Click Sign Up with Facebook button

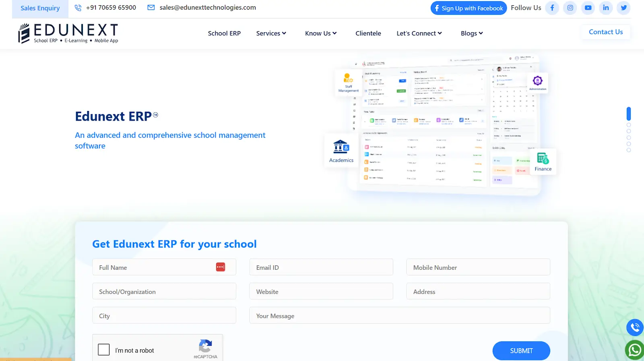pos(469,8)
